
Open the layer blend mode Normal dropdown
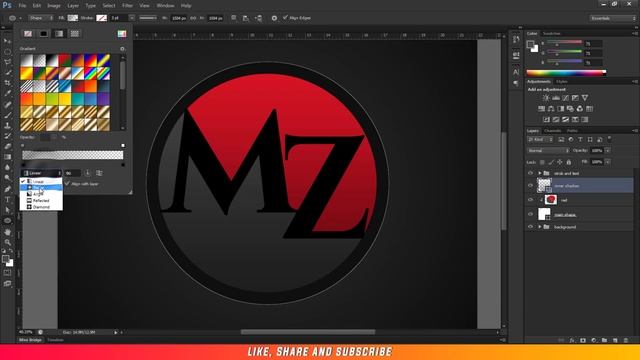548,151
